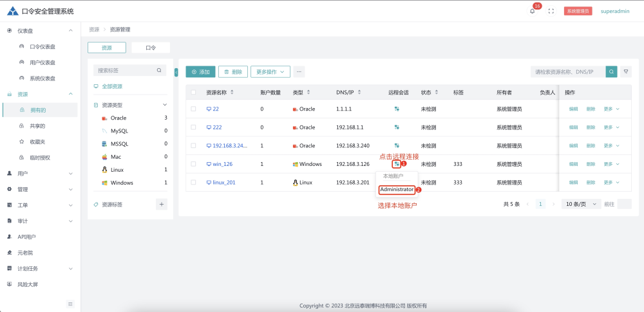The width and height of the screenshot is (644, 312).
Task: Click remote session icon for win_126
Action: coord(397,164)
